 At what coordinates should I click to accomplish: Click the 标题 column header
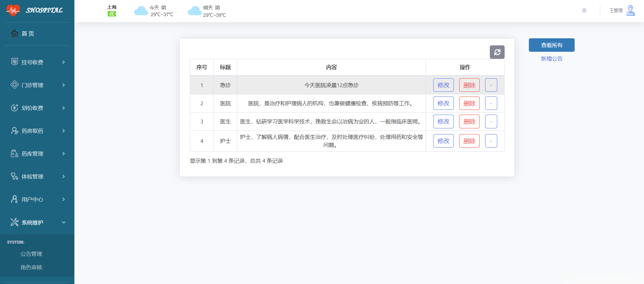pyautogui.click(x=225, y=67)
